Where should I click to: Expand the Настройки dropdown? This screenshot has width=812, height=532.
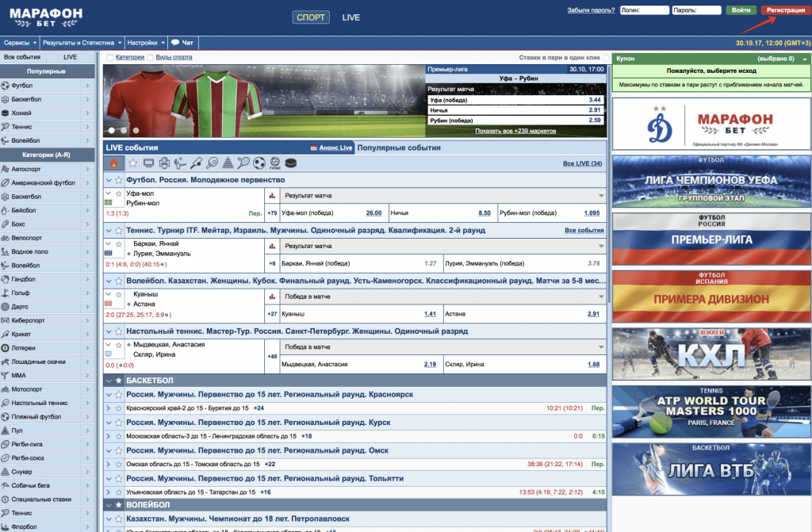pyautogui.click(x=145, y=42)
